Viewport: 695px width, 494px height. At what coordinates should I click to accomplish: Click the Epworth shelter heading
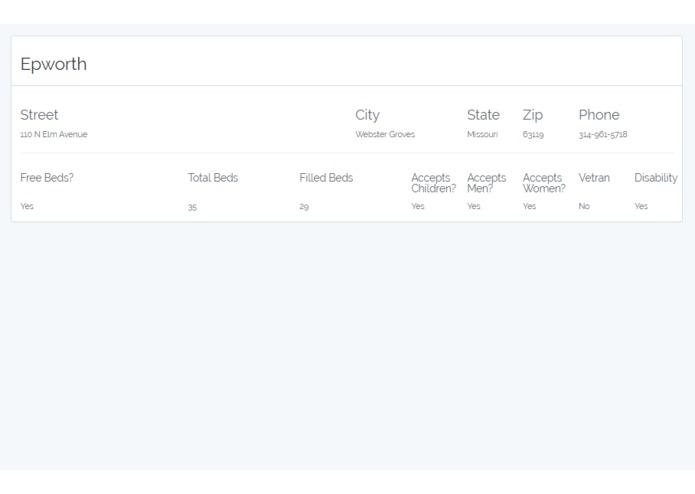tap(54, 65)
